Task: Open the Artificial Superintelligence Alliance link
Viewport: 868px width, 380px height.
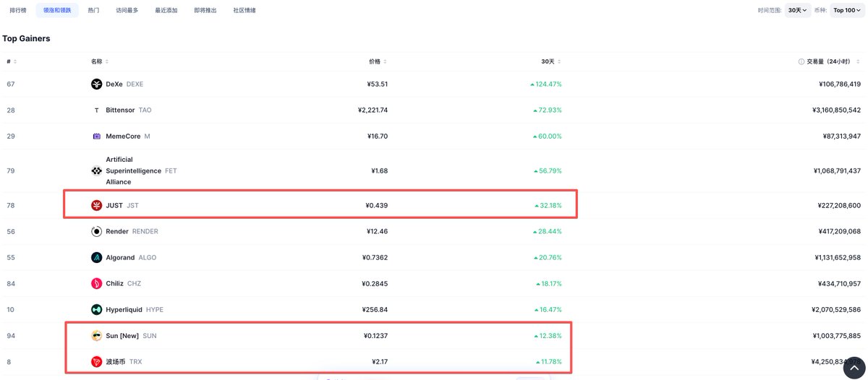Action: click(x=135, y=170)
